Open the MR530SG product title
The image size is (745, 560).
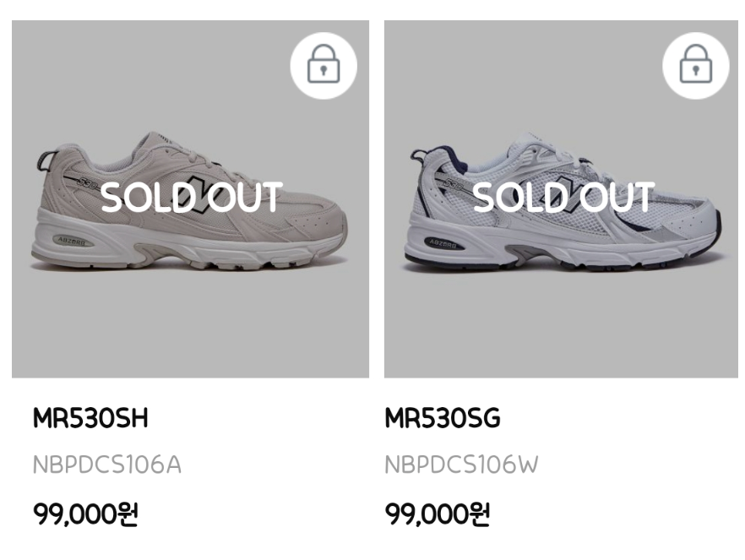(443, 418)
